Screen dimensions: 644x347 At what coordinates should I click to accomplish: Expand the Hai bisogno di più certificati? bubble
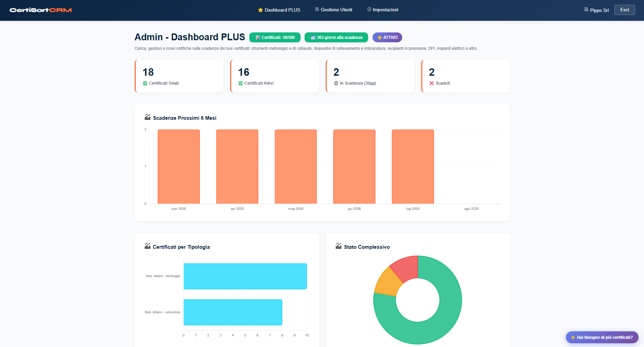click(602, 337)
